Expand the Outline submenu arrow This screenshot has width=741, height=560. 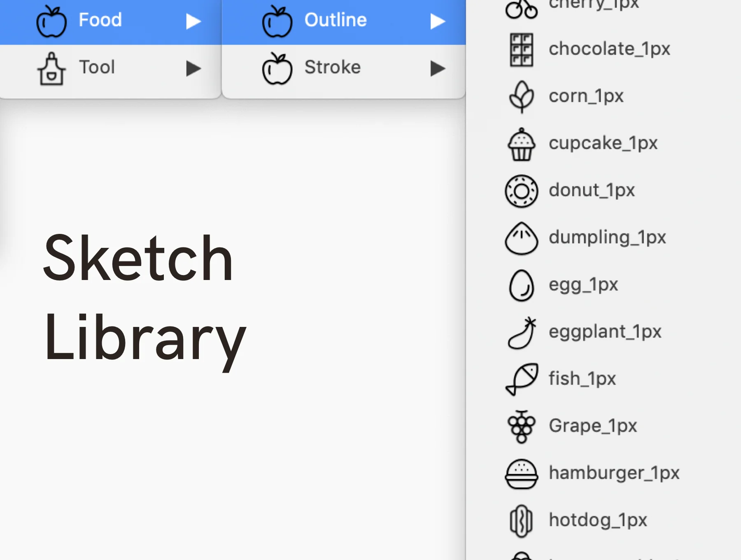pos(438,21)
